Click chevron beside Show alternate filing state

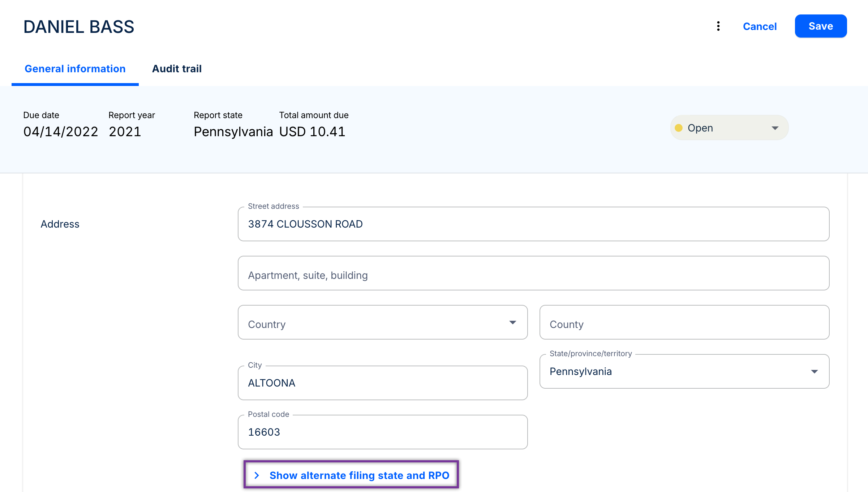pos(257,475)
